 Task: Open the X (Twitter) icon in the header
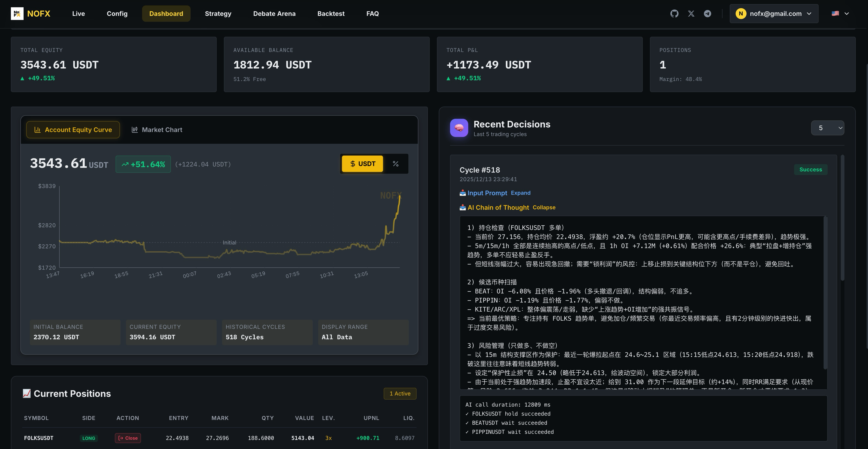point(691,13)
